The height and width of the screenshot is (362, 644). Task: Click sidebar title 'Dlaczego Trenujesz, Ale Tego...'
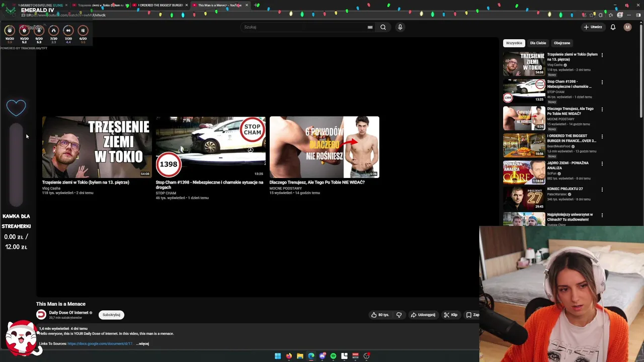pyautogui.click(x=571, y=111)
